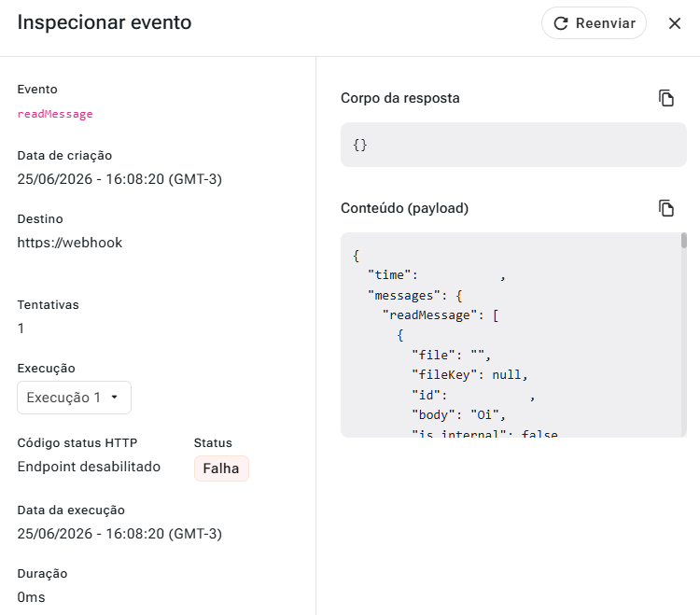
Task: Click the Data da execução timestamp value
Action: tap(119, 534)
